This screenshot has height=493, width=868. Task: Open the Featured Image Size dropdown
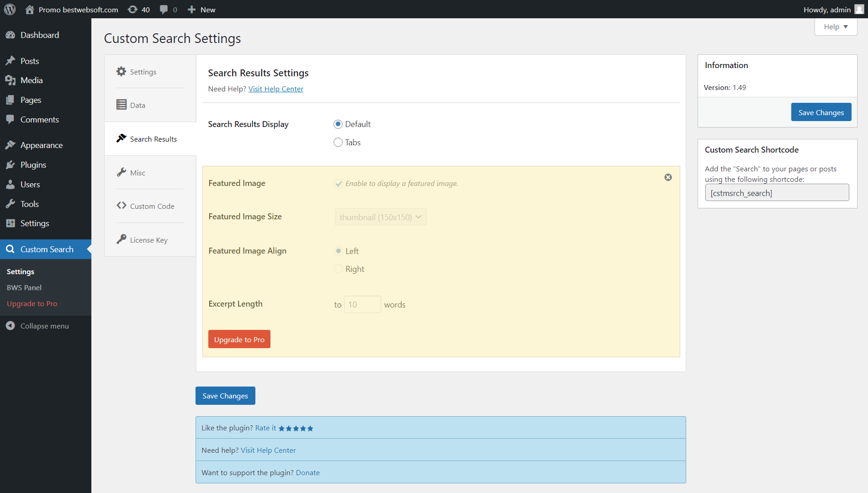tap(381, 217)
